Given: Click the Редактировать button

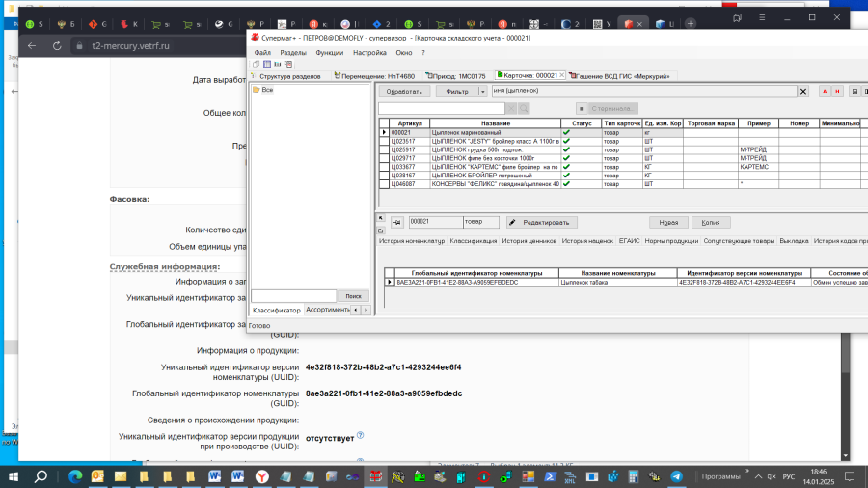Looking at the screenshot, I should tap(541, 223).
